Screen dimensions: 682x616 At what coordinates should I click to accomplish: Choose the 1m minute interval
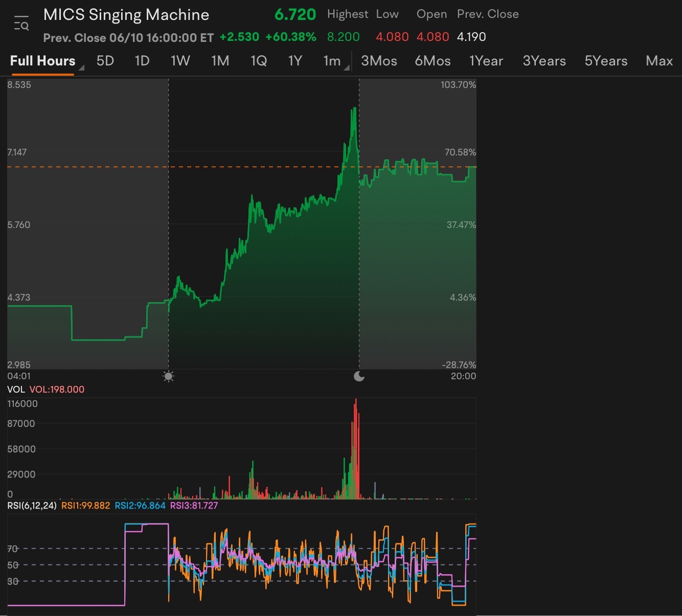click(332, 61)
